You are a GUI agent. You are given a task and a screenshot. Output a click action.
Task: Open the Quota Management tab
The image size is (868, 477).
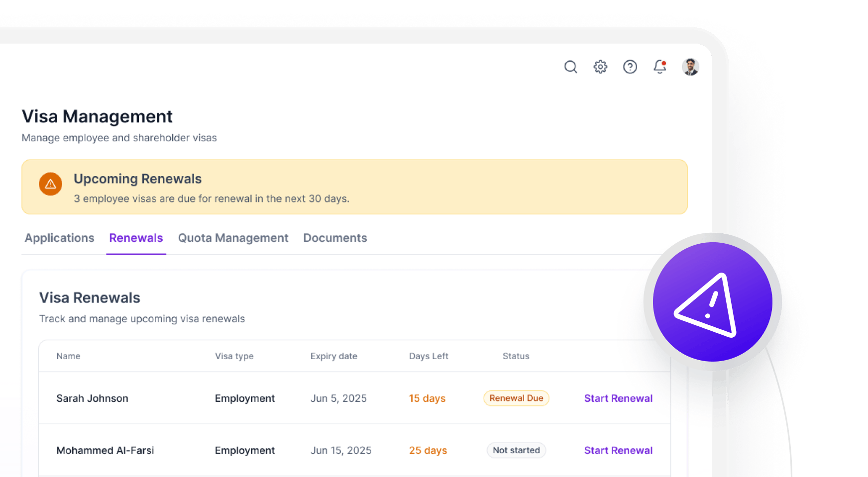pos(233,238)
